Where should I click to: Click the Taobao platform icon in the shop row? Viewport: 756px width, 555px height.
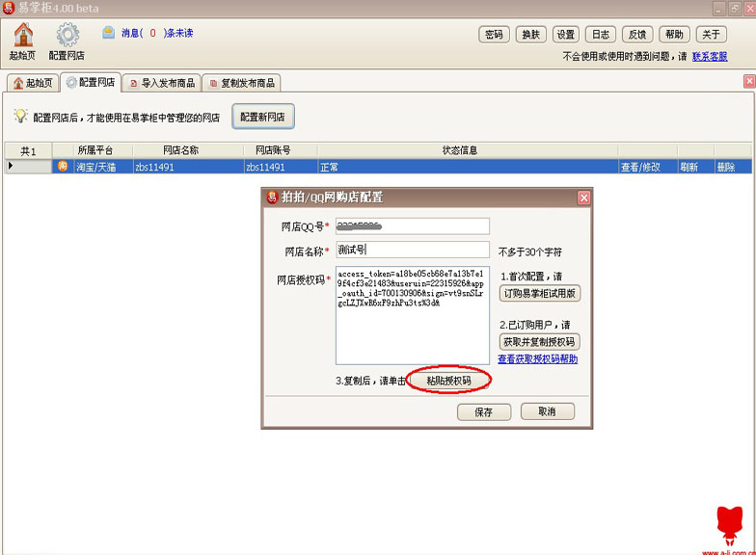point(63,166)
